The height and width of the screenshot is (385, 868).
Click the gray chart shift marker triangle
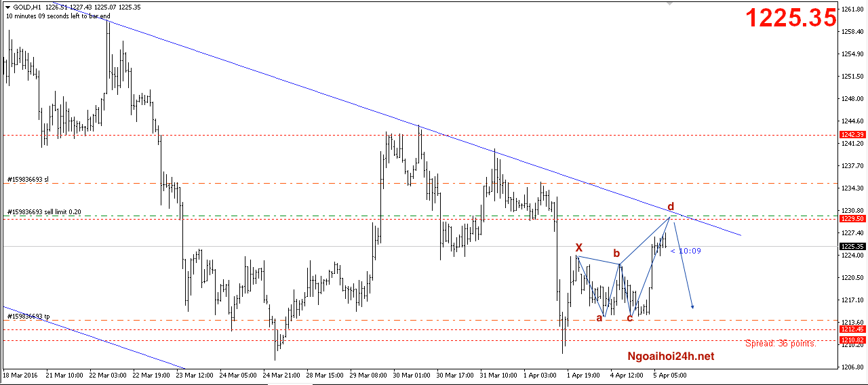671,3
